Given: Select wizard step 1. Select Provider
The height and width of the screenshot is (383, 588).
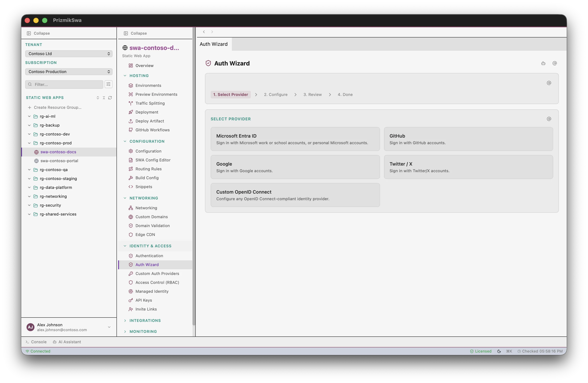Looking at the screenshot, I should tap(231, 94).
